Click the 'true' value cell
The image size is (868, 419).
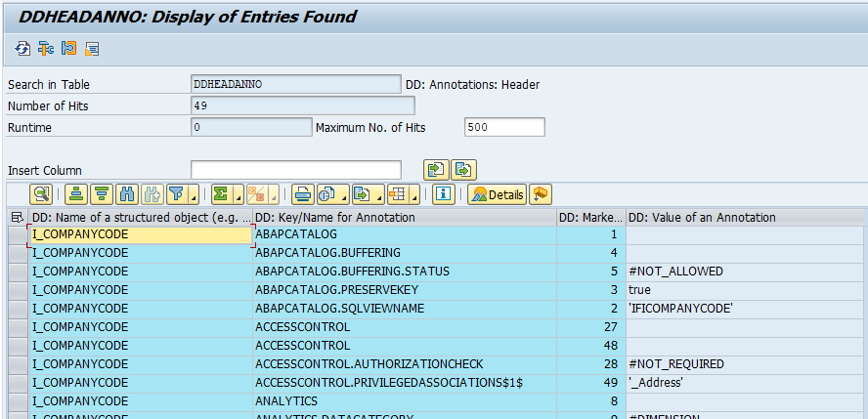point(746,290)
